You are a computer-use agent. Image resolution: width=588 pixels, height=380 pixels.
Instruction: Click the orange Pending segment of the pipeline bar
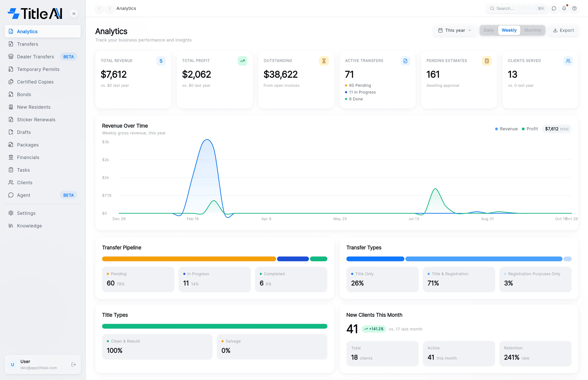[x=189, y=259]
